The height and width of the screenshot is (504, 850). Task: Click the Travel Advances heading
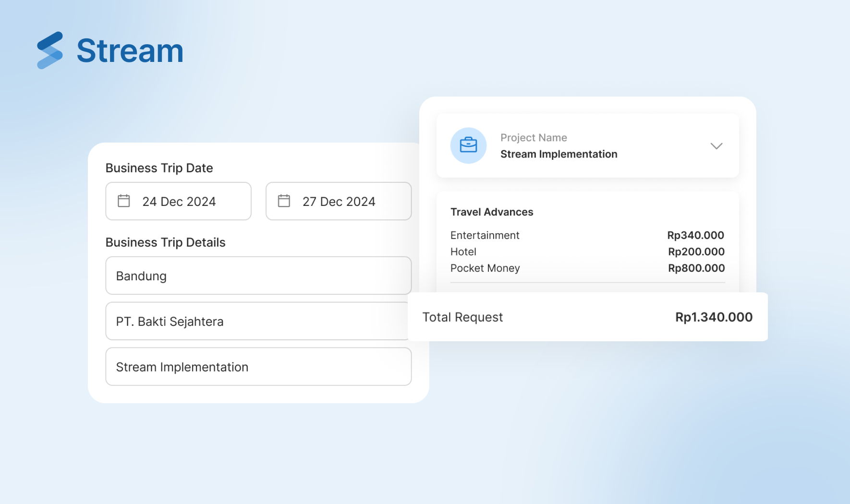click(491, 212)
